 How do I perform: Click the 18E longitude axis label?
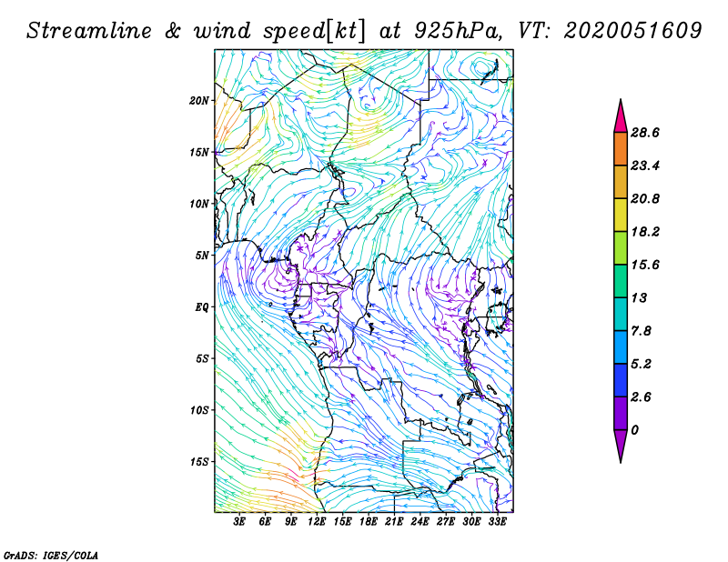(369, 522)
